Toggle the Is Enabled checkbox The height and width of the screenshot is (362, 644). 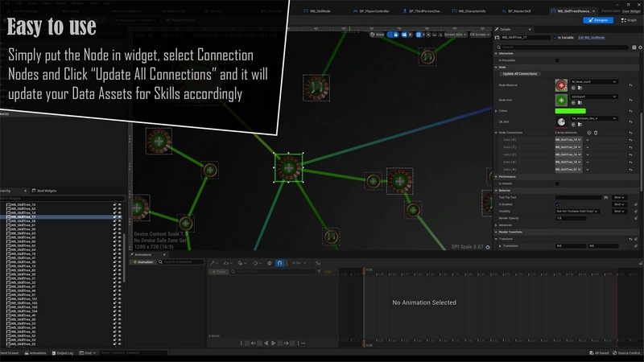pyautogui.click(x=557, y=204)
